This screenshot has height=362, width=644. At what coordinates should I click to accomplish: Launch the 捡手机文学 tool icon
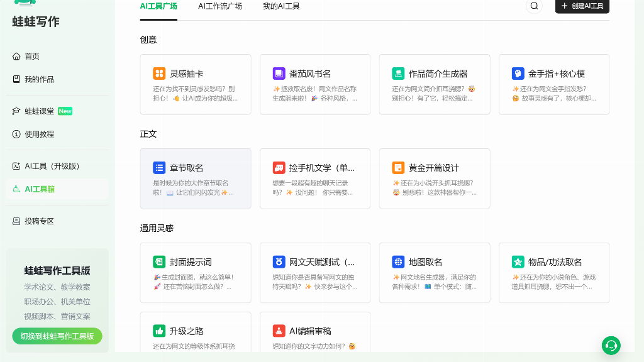[279, 168]
